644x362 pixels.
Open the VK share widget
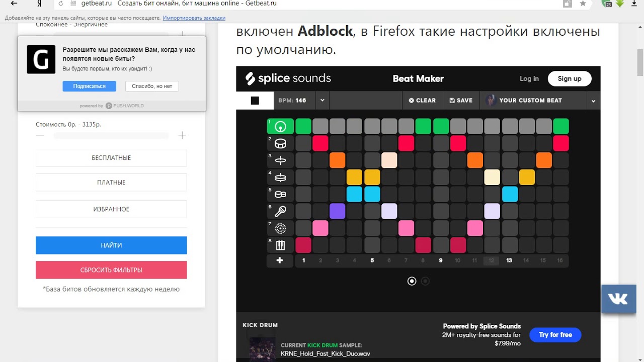point(618,299)
